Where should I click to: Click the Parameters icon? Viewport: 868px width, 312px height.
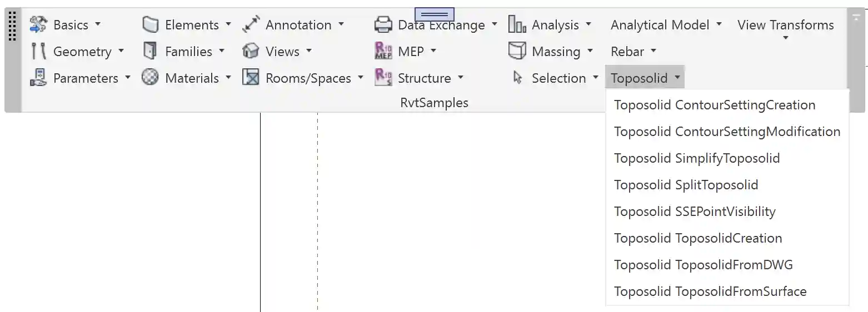coord(38,78)
